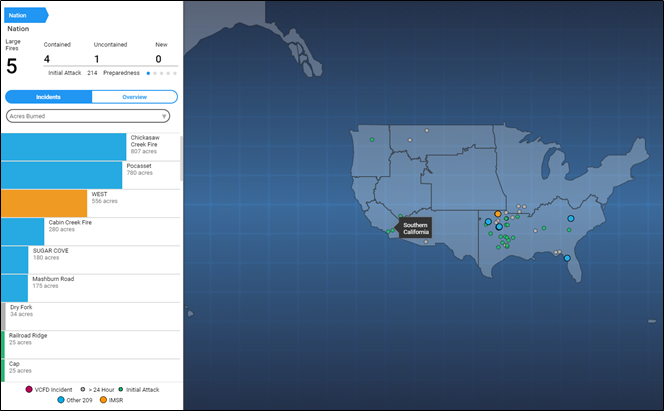
Task: Click the Contained count 4
Action: click(x=47, y=59)
